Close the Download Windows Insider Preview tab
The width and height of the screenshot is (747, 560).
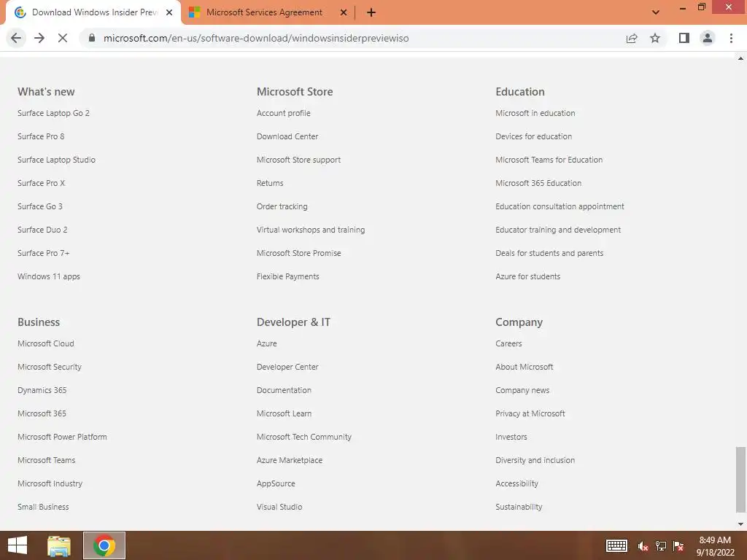[x=169, y=13]
